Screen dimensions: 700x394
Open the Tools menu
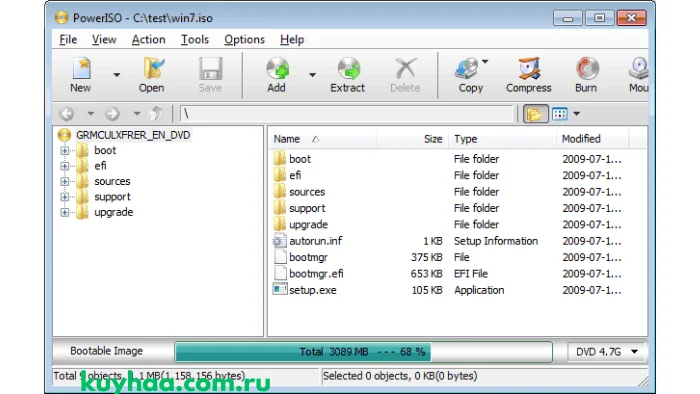[x=195, y=40]
